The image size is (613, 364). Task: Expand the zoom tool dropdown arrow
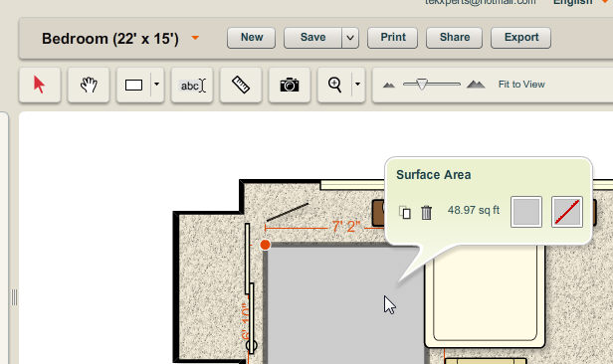click(357, 85)
